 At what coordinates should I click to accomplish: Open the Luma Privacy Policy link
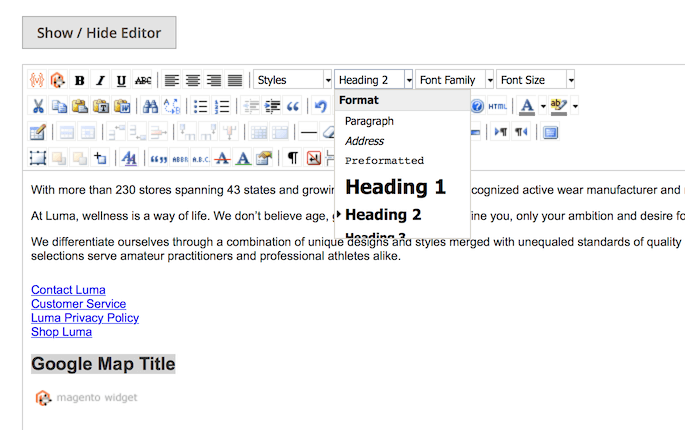coord(85,318)
